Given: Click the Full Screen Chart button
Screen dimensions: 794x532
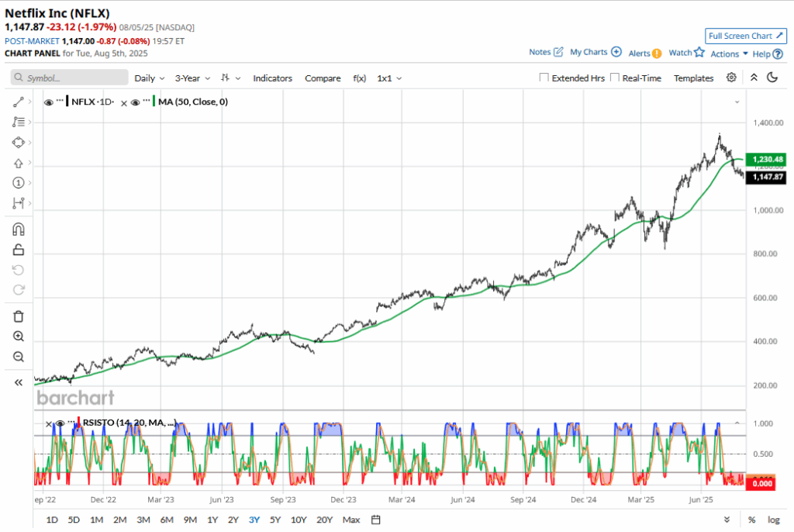Looking at the screenshot, I should point(745,36).
